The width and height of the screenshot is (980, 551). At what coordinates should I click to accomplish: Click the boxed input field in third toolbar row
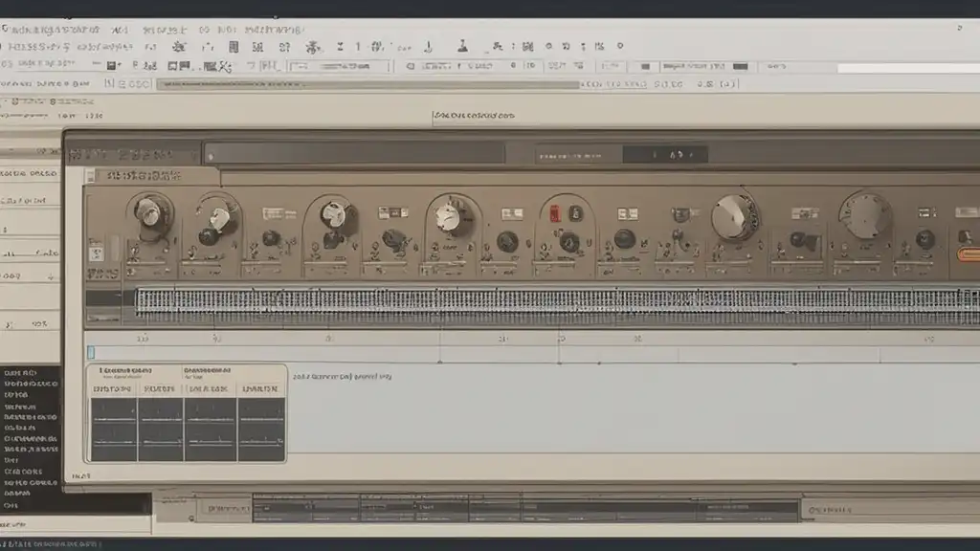tap(339, 66)
